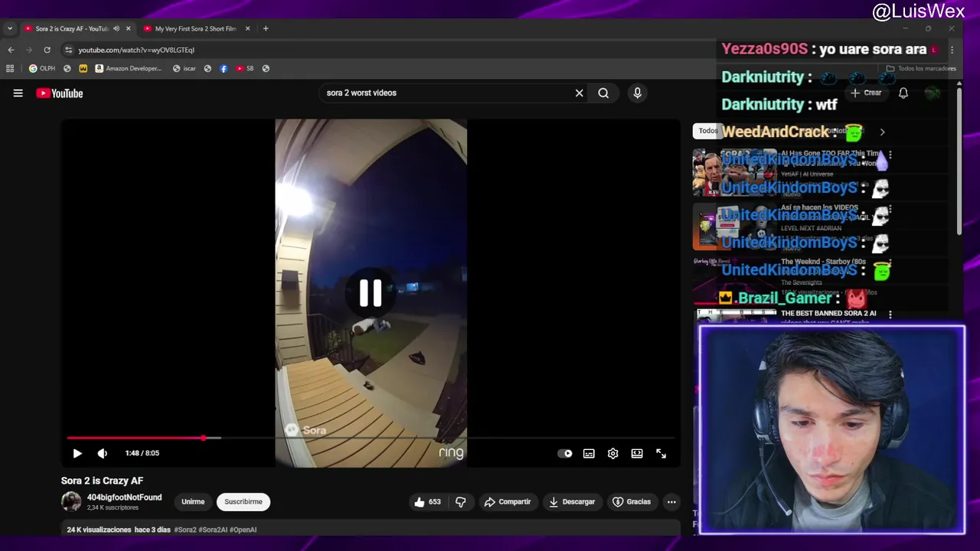This screenshot has width=980, height=551.
Task: Open the apps grid in bookmarks bar
Action: 10,68
